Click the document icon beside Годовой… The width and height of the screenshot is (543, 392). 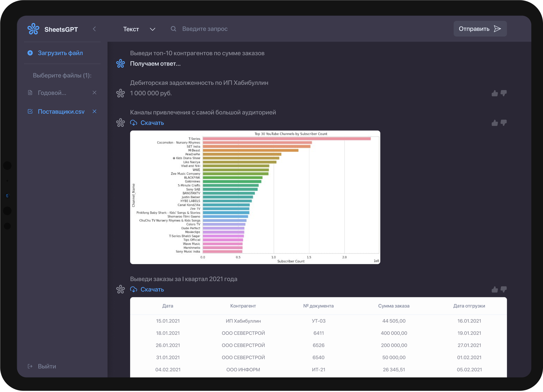coord(30,93)
